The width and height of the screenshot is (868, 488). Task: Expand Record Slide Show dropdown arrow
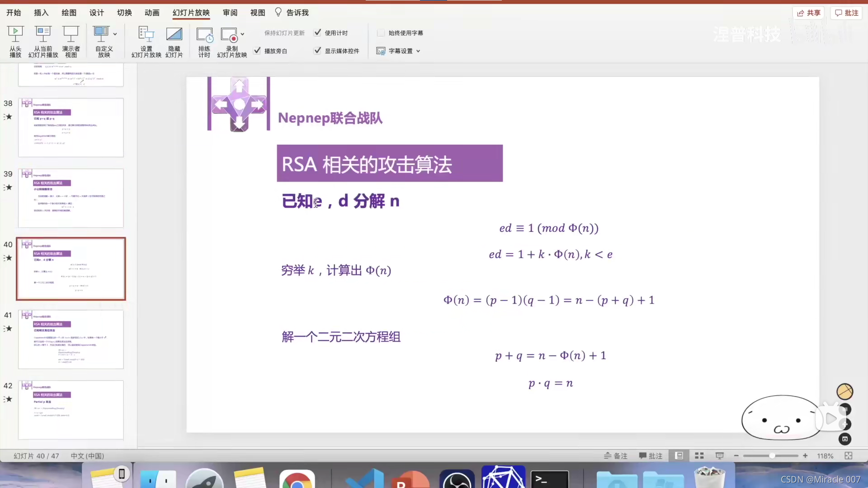click(x=243, y=34)
